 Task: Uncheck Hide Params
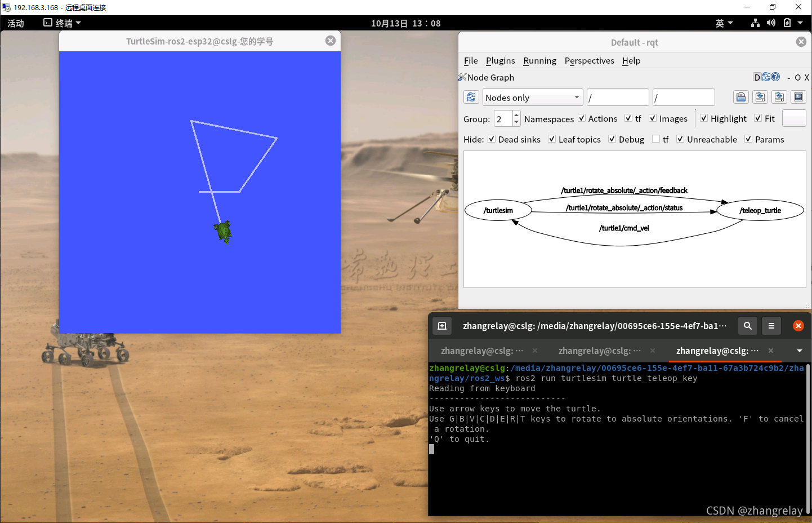point(748,139)
